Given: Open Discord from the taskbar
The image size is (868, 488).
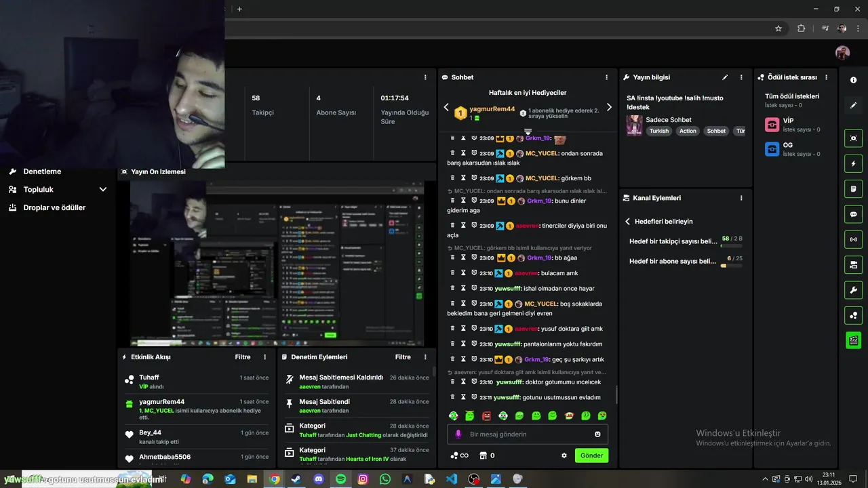Looking at the screenshot, I should 319,479.
